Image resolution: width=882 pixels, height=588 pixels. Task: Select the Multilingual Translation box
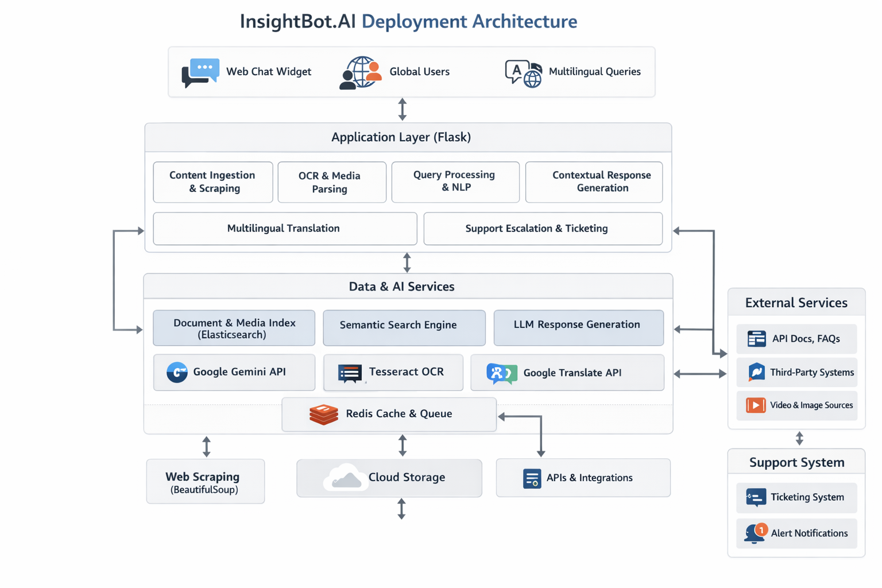coord(285,229)
